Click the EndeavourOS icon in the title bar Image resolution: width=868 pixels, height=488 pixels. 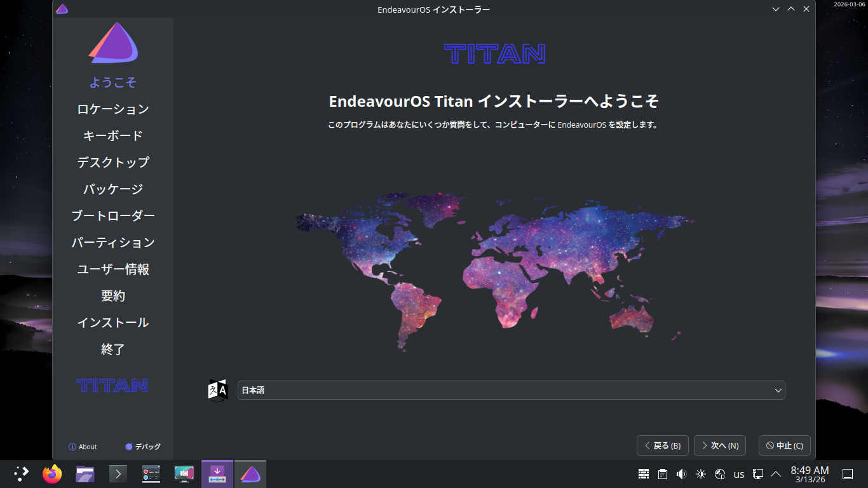coord(62,9)
